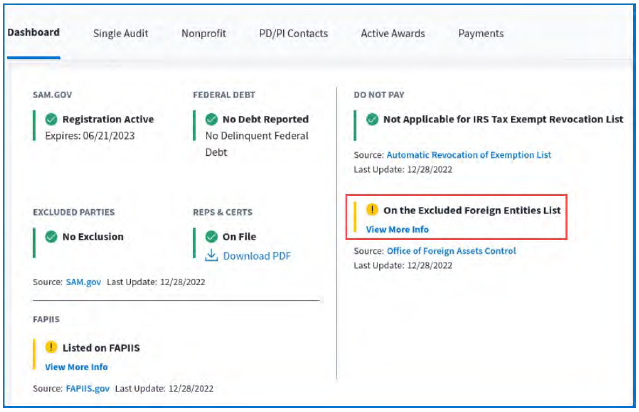The width and height of the screenshot is (639, 412).
Task: Click the No Exclusion green check icon
Action: pyautogui.click(x=51, y=237)
